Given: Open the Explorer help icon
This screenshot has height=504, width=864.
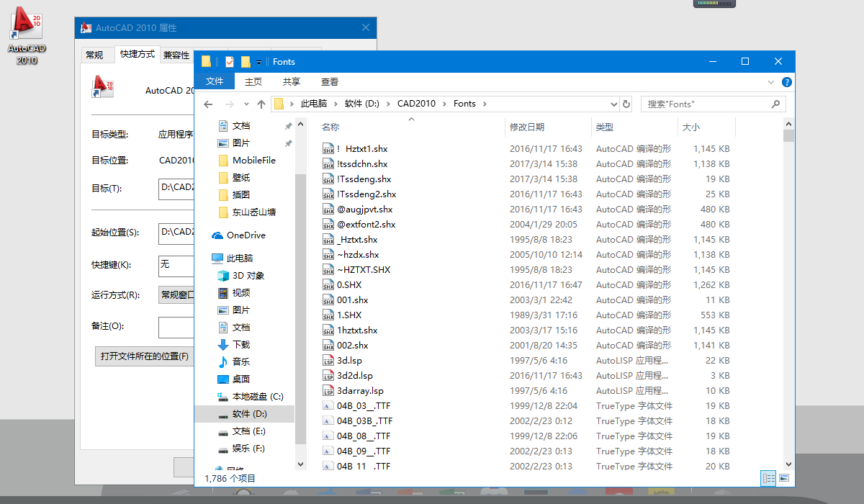Looking at the screenshot, I should [x=787, y=82].
